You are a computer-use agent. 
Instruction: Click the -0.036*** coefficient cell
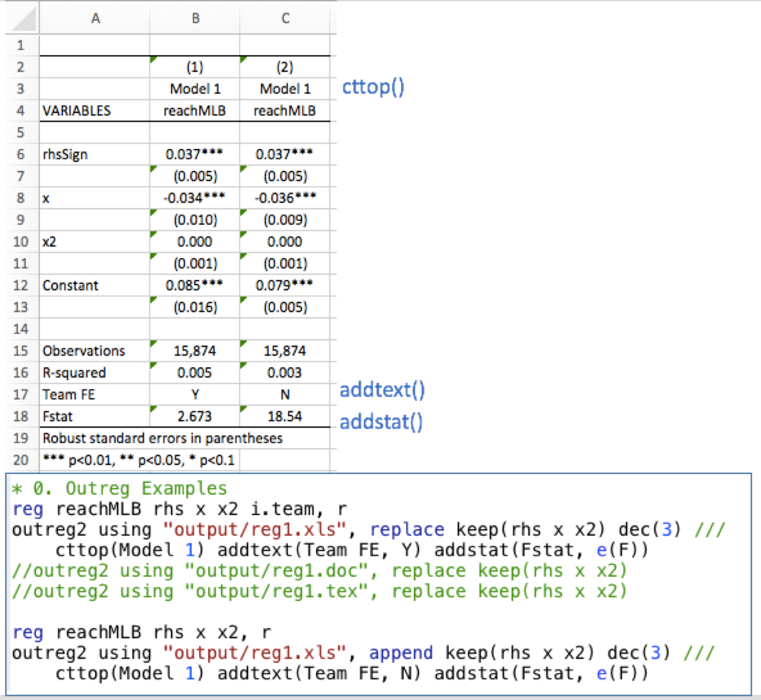coord(285,198)
